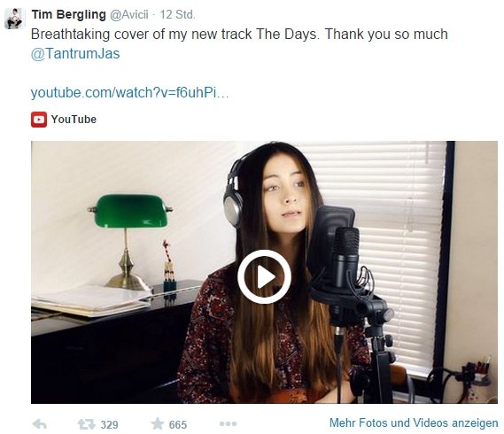Favorite the tweet with the star icon
The height and width of the screenshot is (434, 504).
tap(158, 423)
